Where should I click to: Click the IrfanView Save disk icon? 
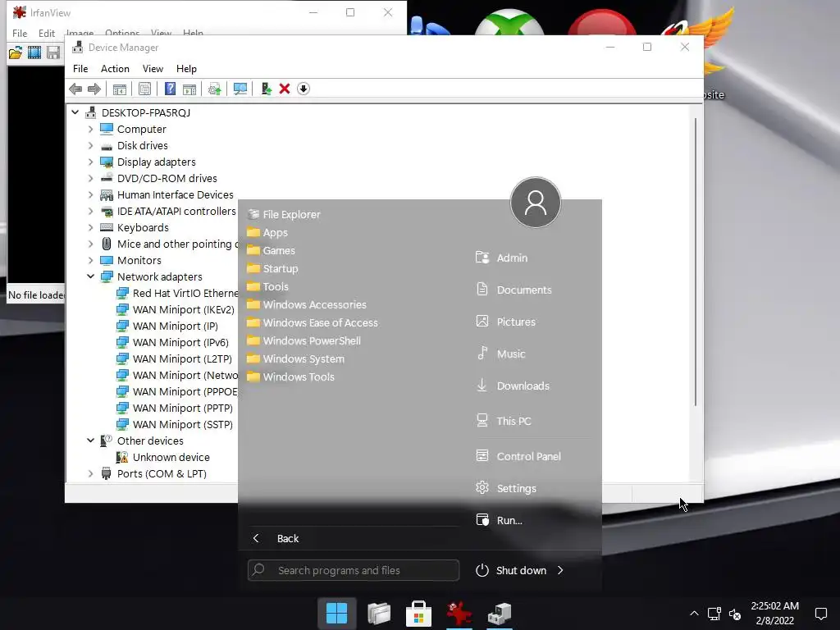tap(53, 52)
